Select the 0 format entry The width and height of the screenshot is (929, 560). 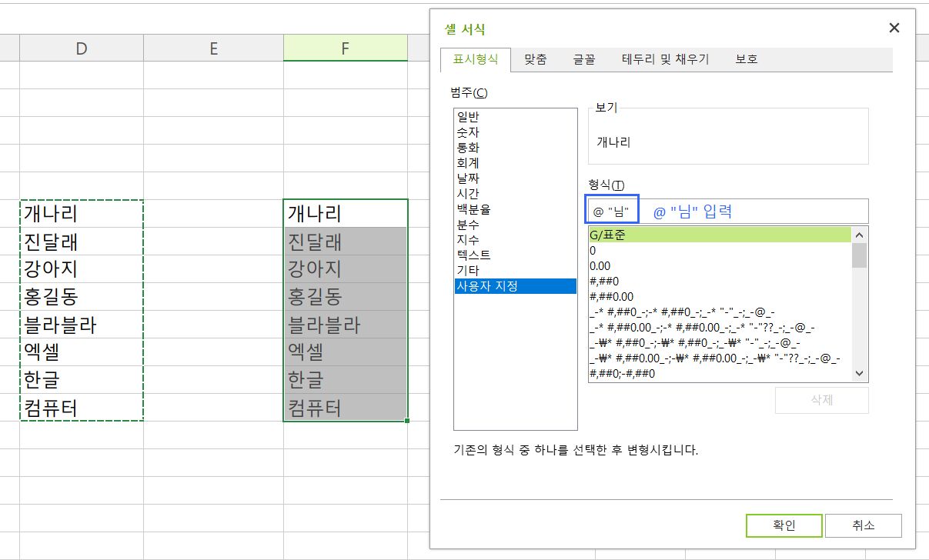720,251
